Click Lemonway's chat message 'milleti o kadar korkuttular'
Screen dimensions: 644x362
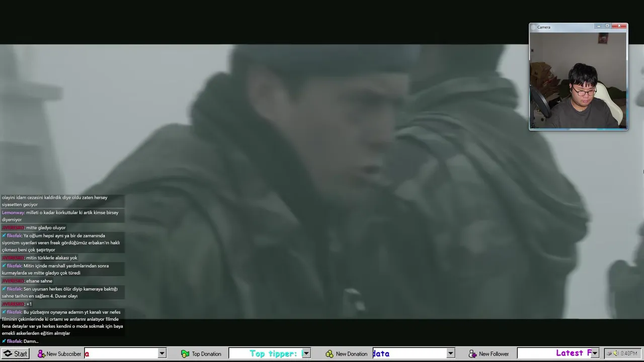[62, 216]
